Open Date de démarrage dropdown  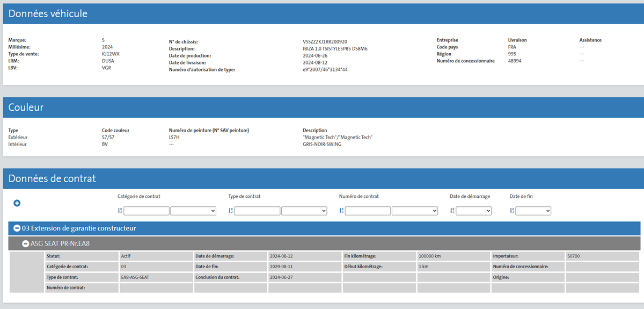[x=473, y=211]
